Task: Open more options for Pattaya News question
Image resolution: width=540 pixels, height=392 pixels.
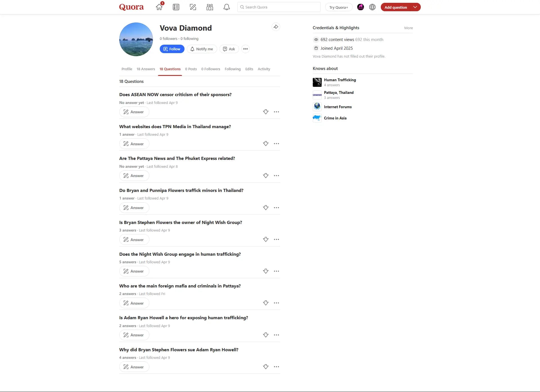Action: [x=276, y=176]
